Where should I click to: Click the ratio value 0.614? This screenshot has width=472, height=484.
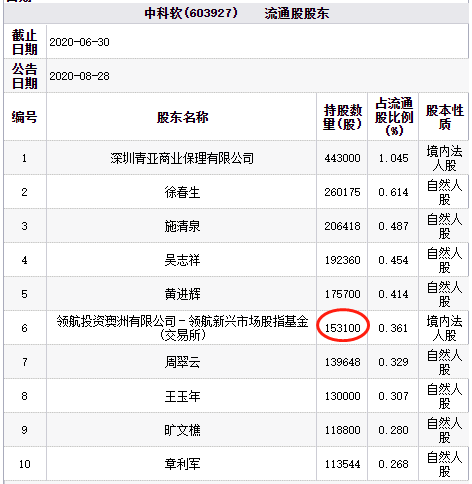point(394,192)
